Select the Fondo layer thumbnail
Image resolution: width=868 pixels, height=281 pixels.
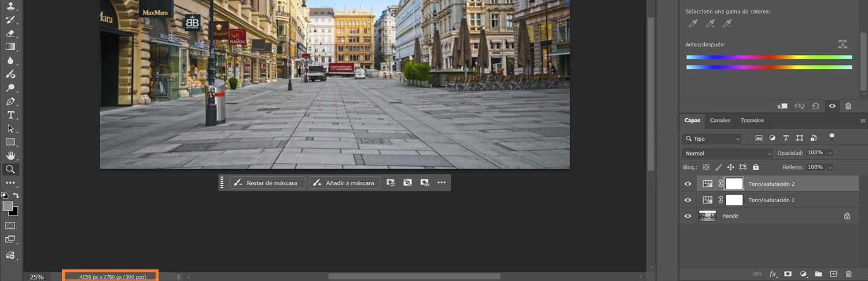(x=708, y=216)
